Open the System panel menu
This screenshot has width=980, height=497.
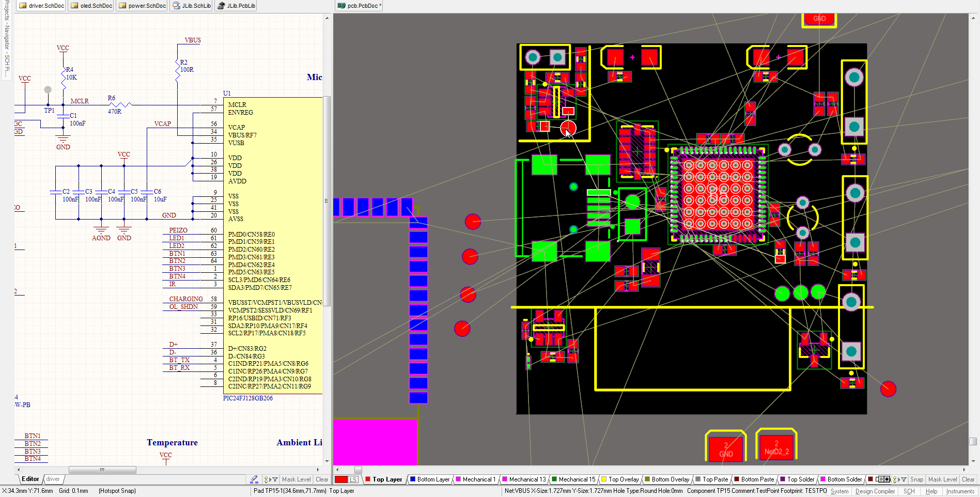click(839, 491)
